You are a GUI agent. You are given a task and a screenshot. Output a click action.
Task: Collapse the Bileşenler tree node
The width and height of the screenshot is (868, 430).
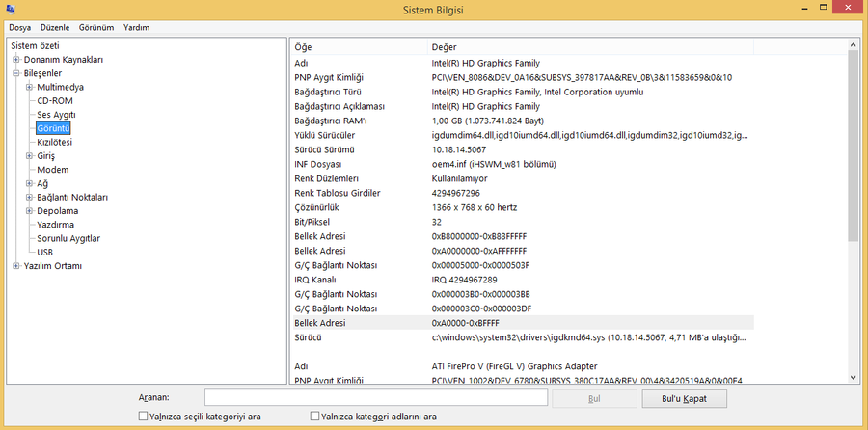15,73
